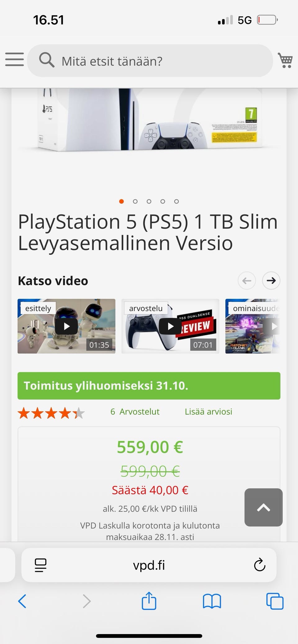Reload the vpd.fi page

[x=260, y=565]
